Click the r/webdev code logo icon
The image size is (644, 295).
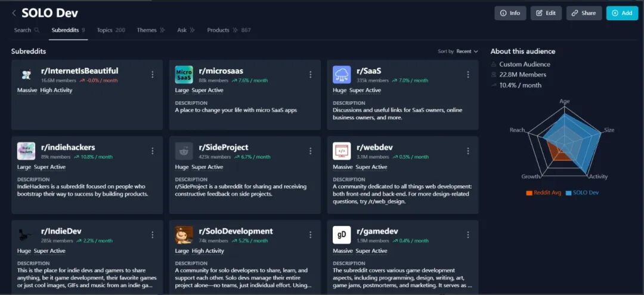click(x=342, y=151)
